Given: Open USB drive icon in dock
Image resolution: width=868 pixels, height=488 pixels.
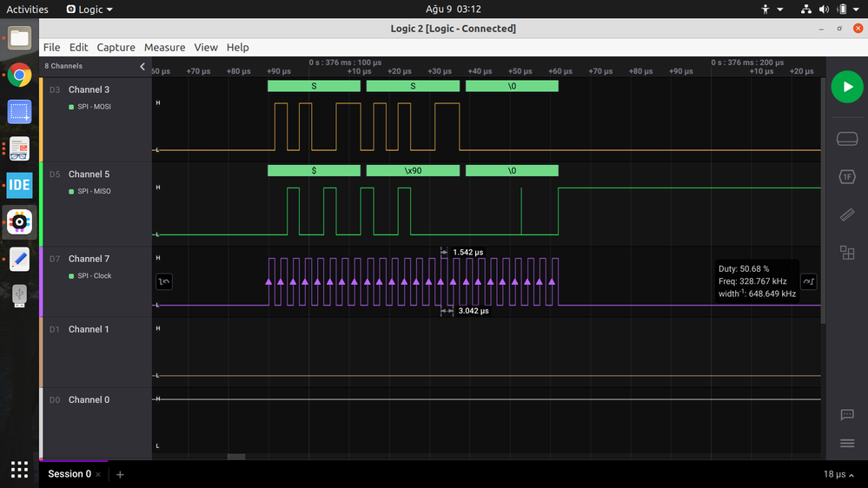Looking at the screenshot, I should pyautogui.click(x=19, y=295).
